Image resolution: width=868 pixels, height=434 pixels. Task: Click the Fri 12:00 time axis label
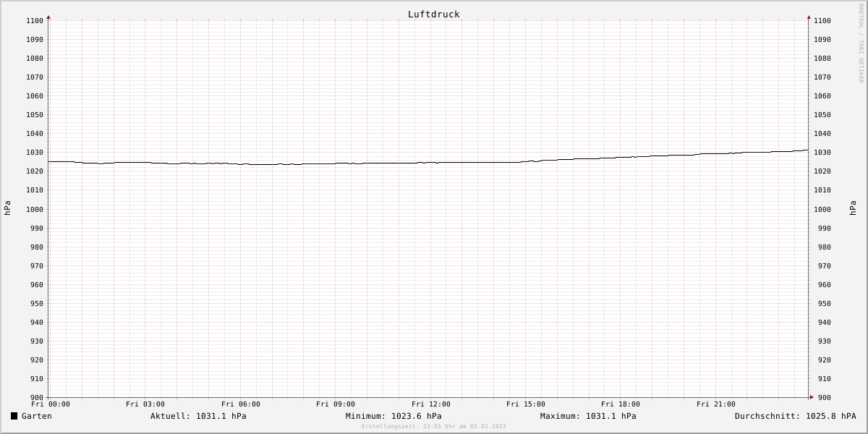[431, 404]
